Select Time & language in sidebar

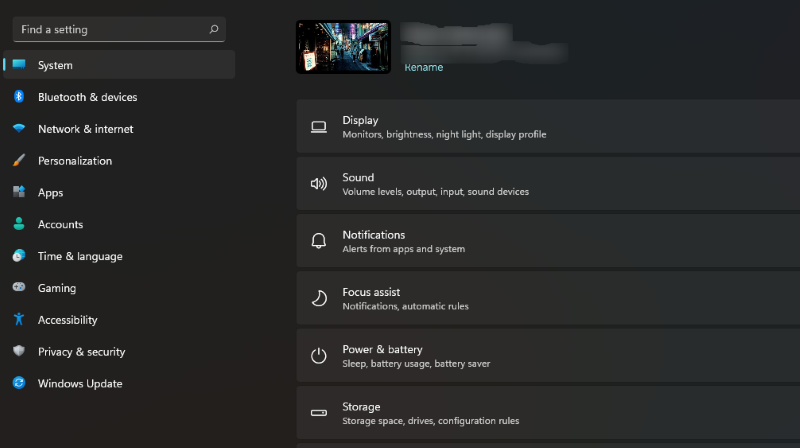(80, 257)
